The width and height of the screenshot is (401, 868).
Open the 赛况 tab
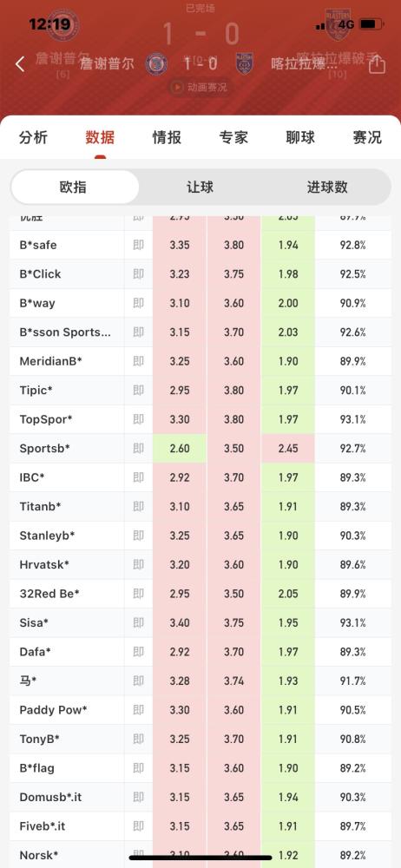click(366, 137)
